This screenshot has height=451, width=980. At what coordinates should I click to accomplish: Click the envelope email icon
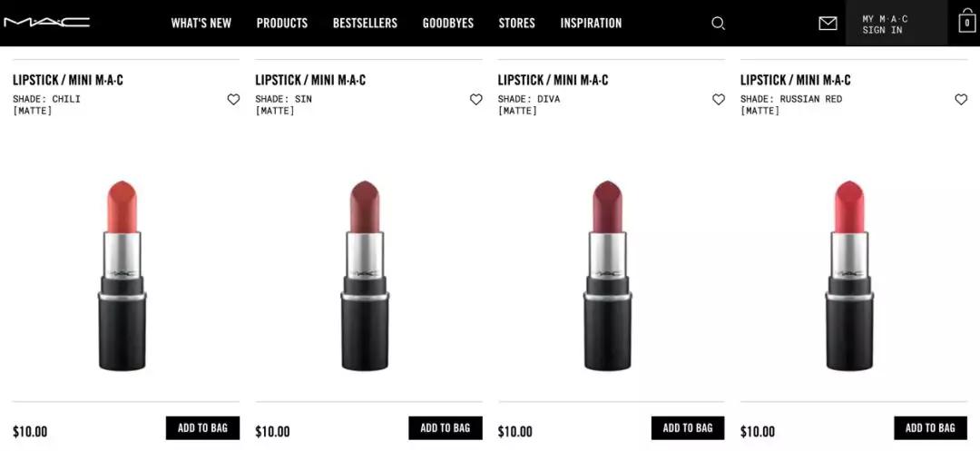tap(828, 24)
